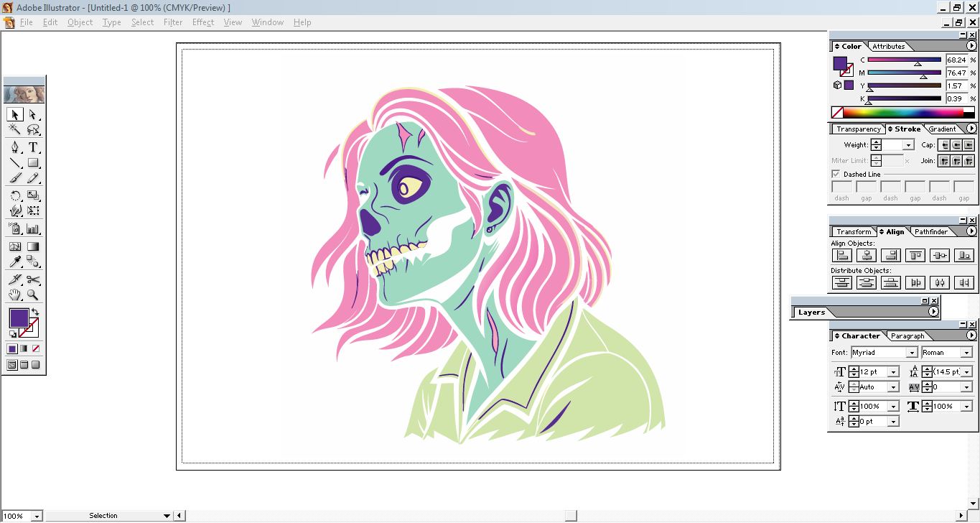
Task: Open the Window menu
Action: (267, 22)
